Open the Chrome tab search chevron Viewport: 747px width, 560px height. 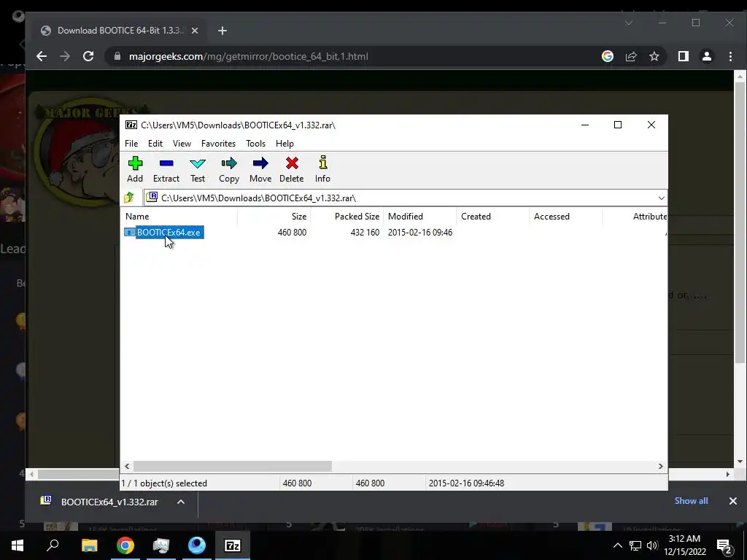(629, 23)
